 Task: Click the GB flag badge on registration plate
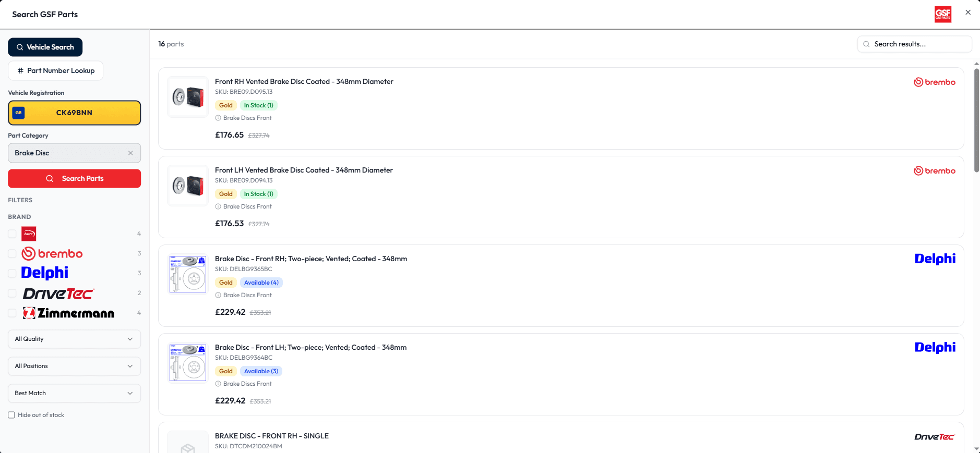[x=18, y=113]
